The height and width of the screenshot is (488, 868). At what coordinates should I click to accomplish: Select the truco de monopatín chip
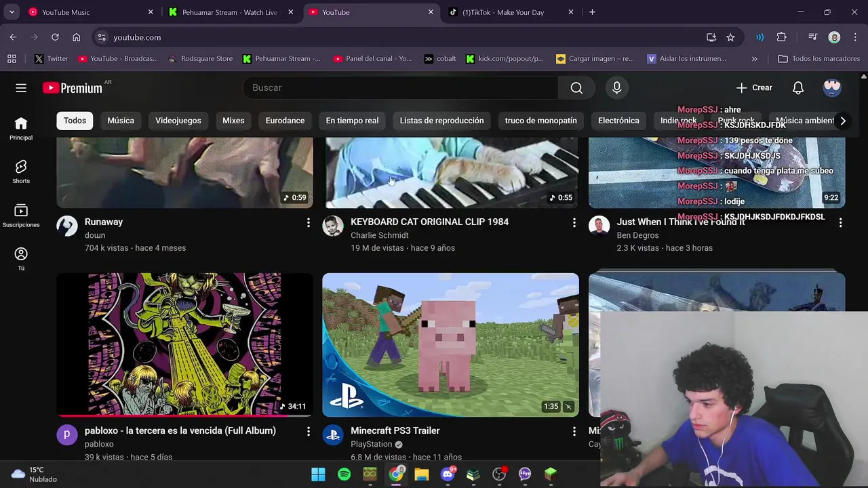[541, 121]
